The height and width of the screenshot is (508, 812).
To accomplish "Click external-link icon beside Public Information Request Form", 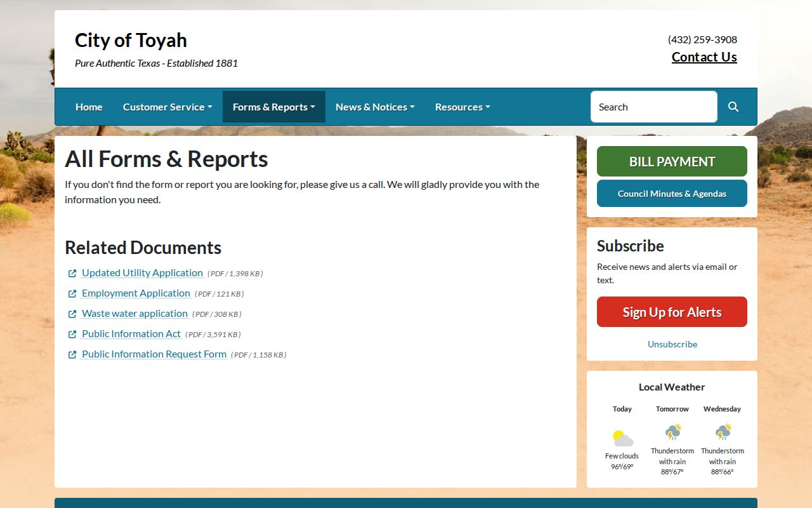I will click(72, 355).
